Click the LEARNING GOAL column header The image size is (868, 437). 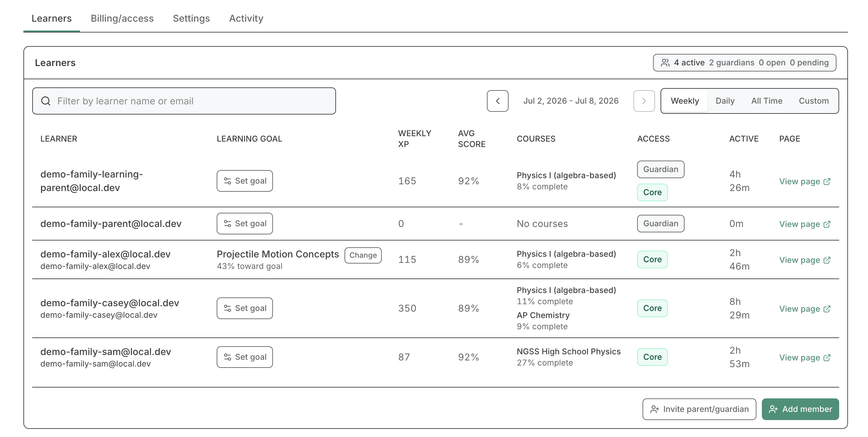pos(250,139)
